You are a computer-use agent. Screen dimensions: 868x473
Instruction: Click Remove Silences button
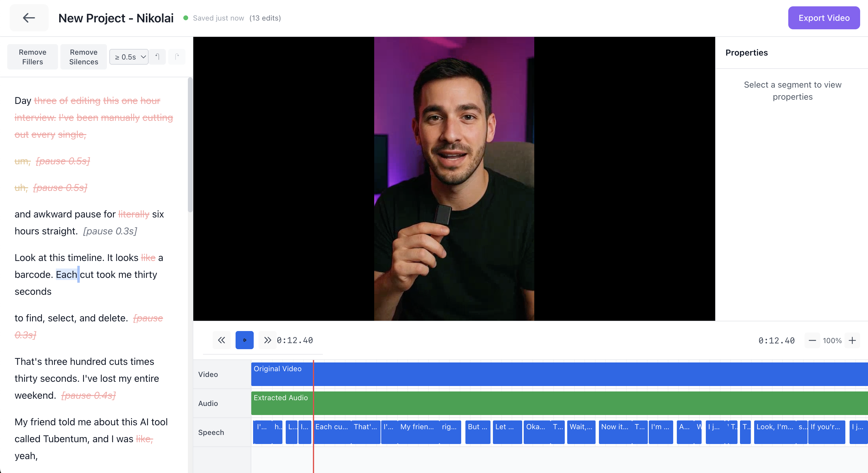click(x=84, y=57)
